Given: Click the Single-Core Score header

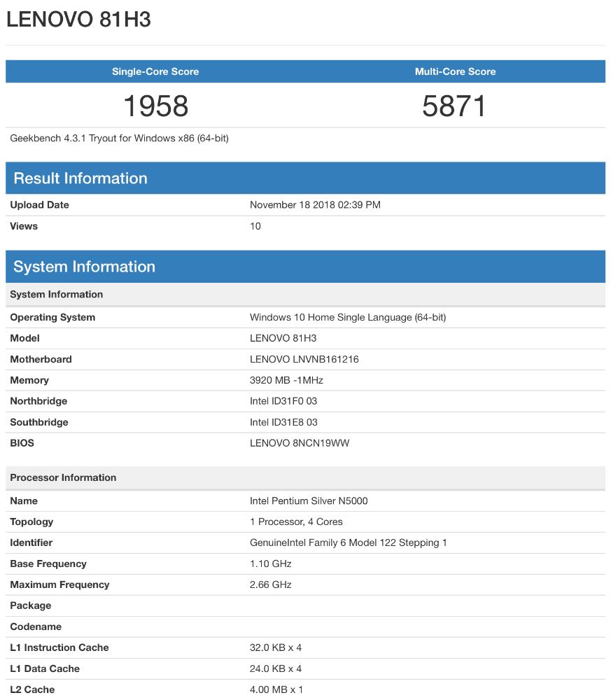Looking at the screenshot, I should point(155,71).
